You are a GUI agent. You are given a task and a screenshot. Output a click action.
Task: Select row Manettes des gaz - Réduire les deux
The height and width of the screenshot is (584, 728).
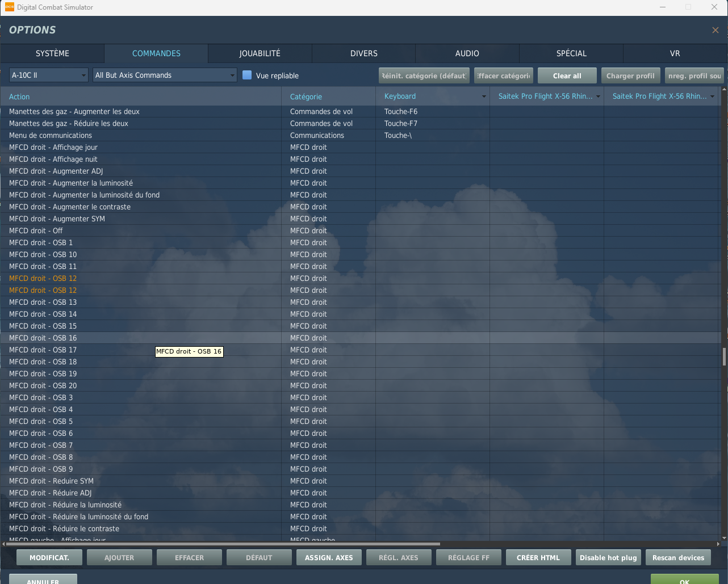coord(360,123)
